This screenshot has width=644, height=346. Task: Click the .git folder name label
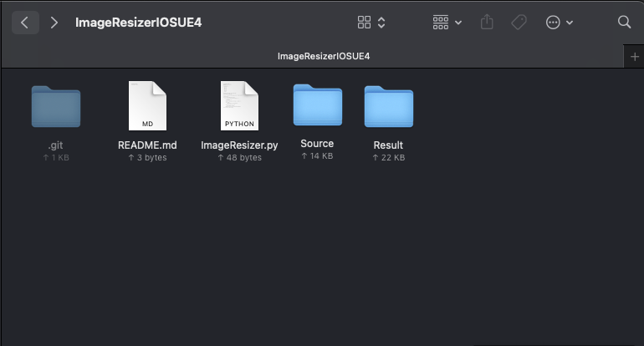pos(55,145)
